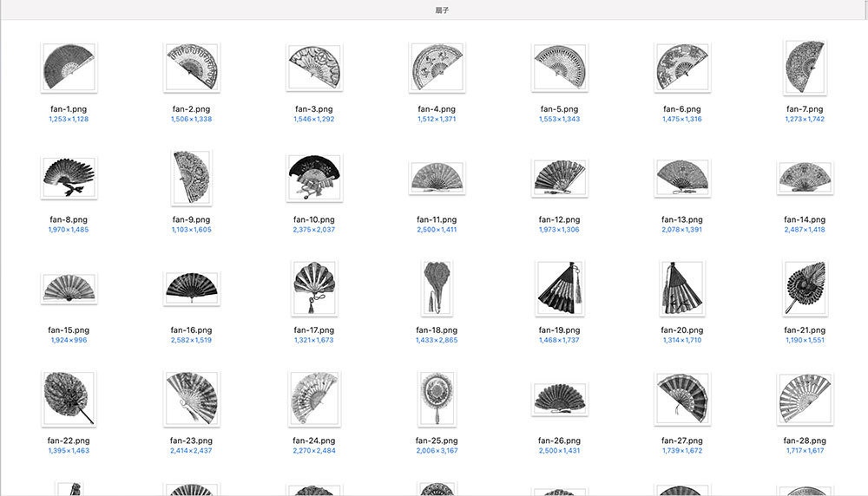
Task: Select the fan-10.png black fan thumbnail
Action: point(314,178)
